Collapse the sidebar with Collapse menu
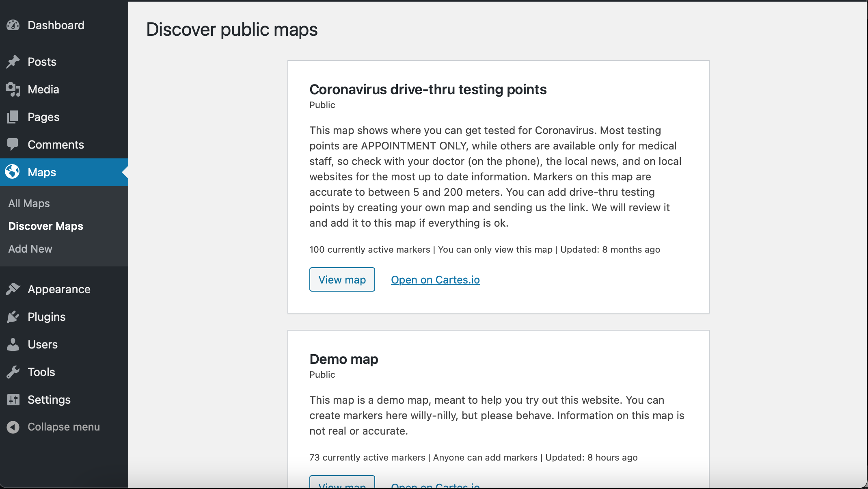 (64, 427)
